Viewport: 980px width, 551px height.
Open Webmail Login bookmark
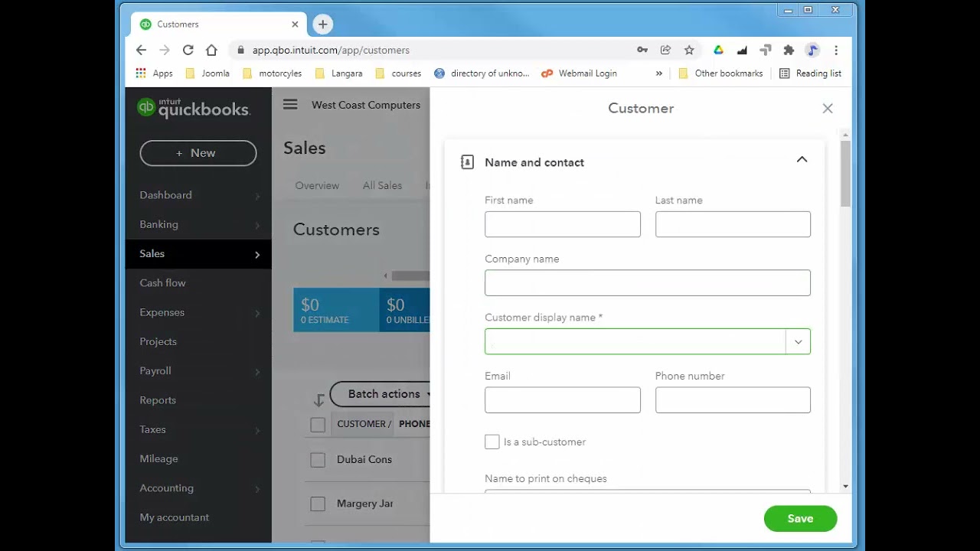579,73
